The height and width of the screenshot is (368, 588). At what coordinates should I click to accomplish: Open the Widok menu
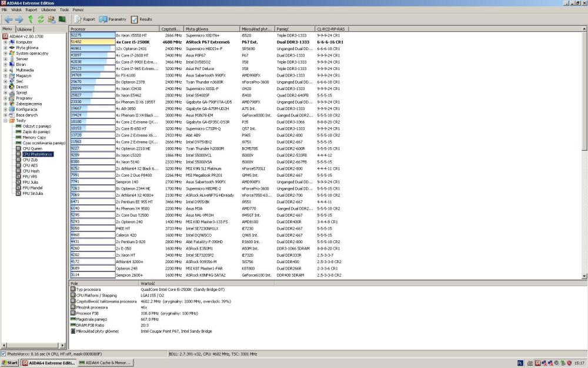click(16, 10)
